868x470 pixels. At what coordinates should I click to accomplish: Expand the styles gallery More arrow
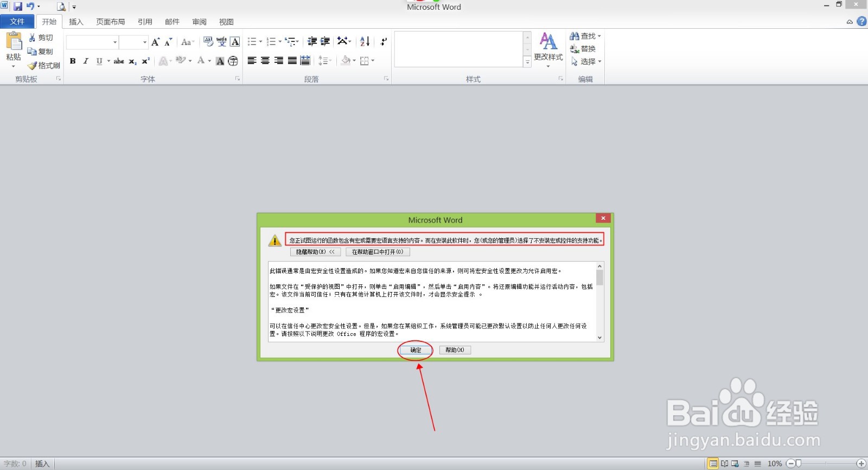(x=527, y=62)
